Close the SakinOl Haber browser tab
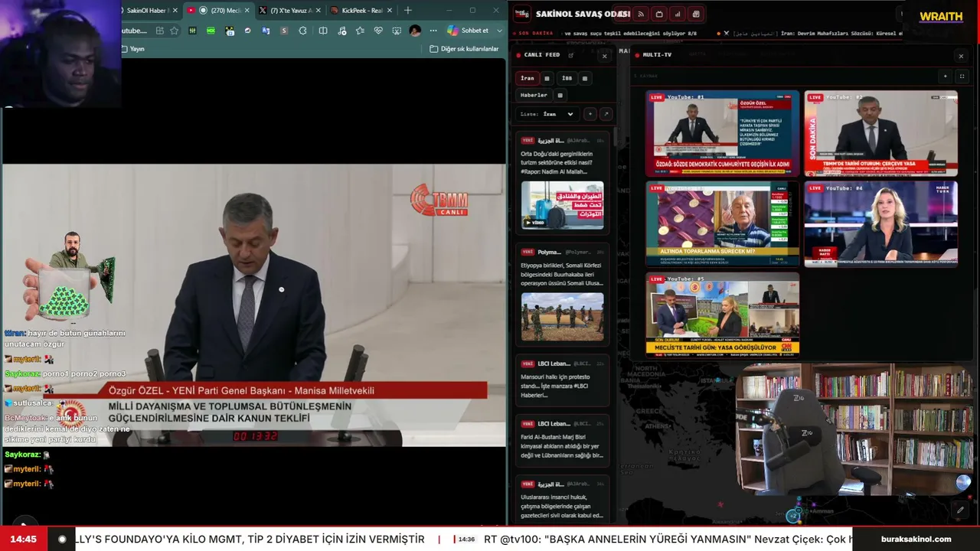Viewport: 980px width, 551px height. coord(175,11)
